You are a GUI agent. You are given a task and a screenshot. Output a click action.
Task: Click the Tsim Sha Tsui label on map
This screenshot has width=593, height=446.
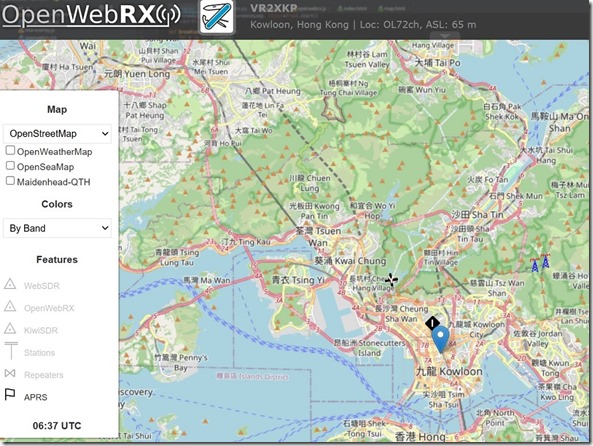(x=443, y=399)
